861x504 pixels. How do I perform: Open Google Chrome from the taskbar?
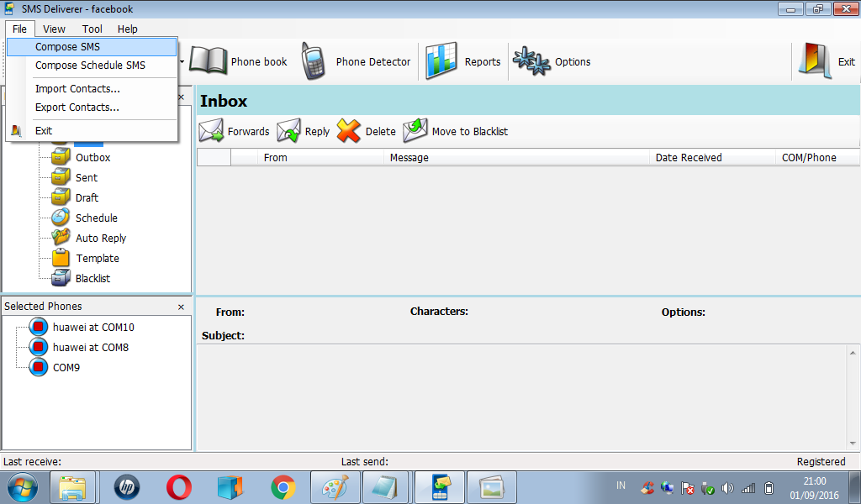[283, 487]
